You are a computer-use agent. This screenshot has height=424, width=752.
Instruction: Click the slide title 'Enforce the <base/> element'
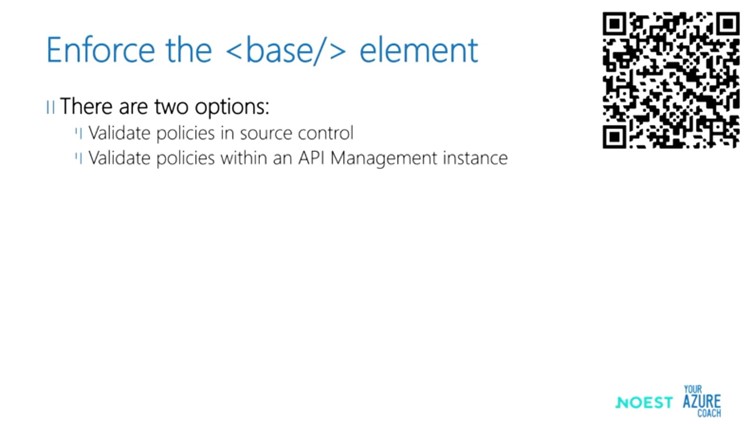tap(262, 49)
